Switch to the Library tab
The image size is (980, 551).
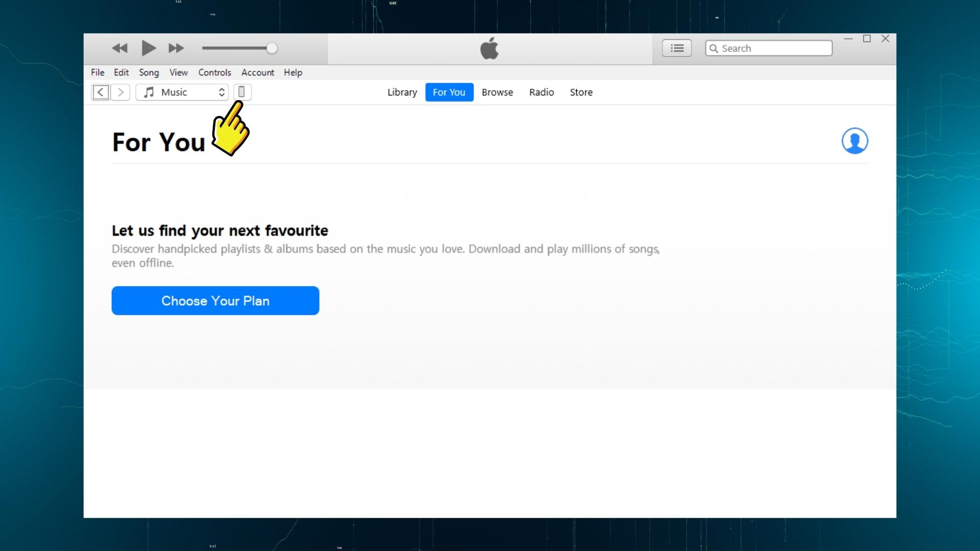pos(402,92)
